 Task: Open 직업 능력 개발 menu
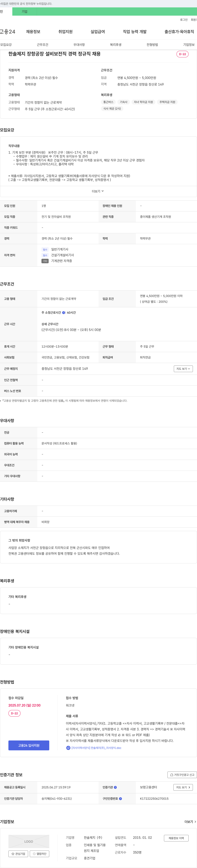[x=135, y=32]
